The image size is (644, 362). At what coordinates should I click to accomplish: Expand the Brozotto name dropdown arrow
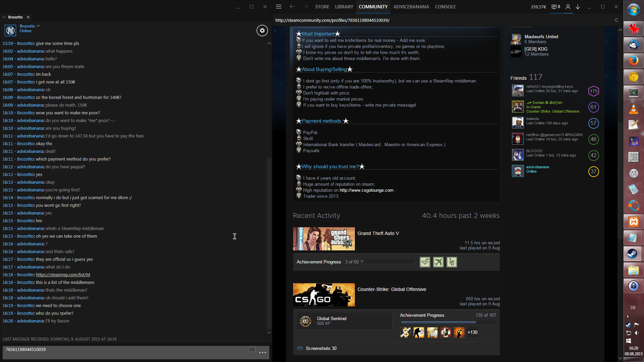(38, 26)
